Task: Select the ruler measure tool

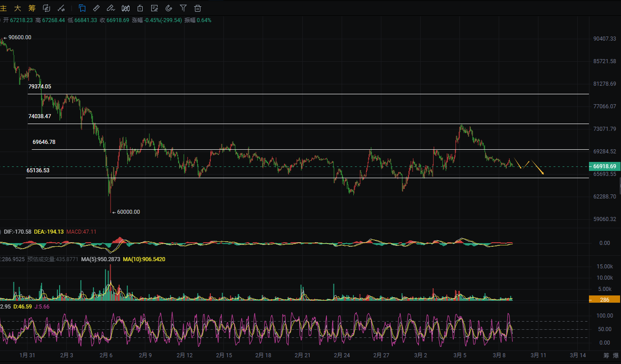Action: (x=96, y=8)
